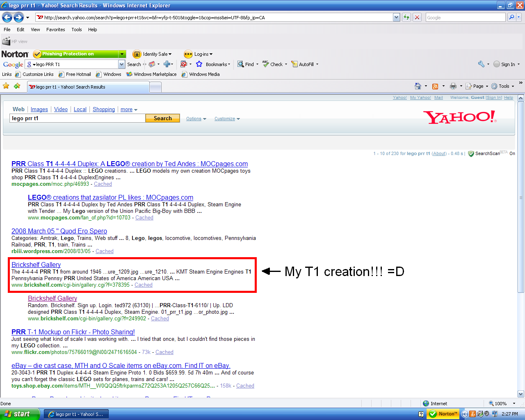
Task: Open the Customize Links favorite
Action: coord(34,74)
